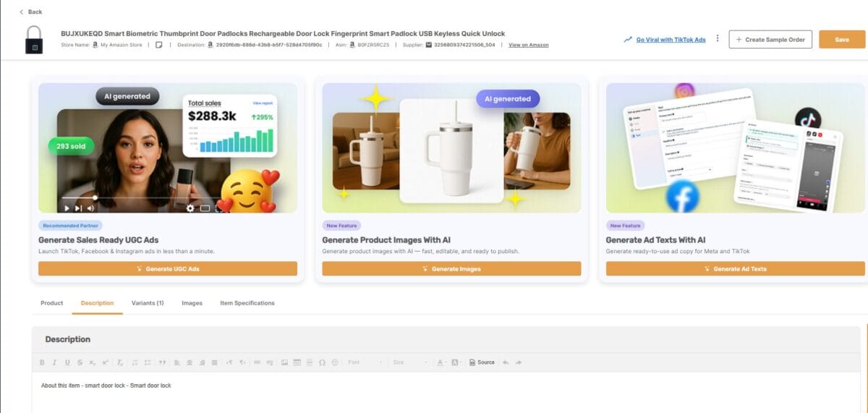Undo the last edit in the editor
Image resolution: width=868 pixels, height=413 pixels.
click(x=506, y=362)
